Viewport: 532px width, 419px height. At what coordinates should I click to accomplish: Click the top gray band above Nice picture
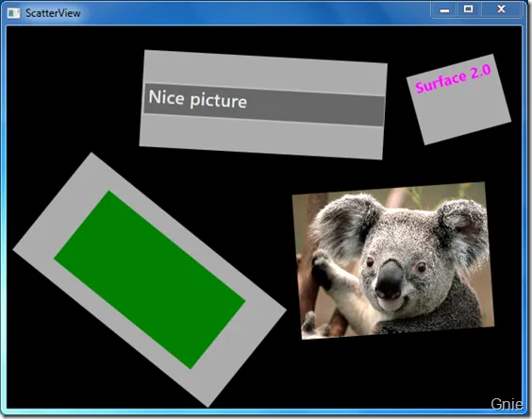click(265, 72)
